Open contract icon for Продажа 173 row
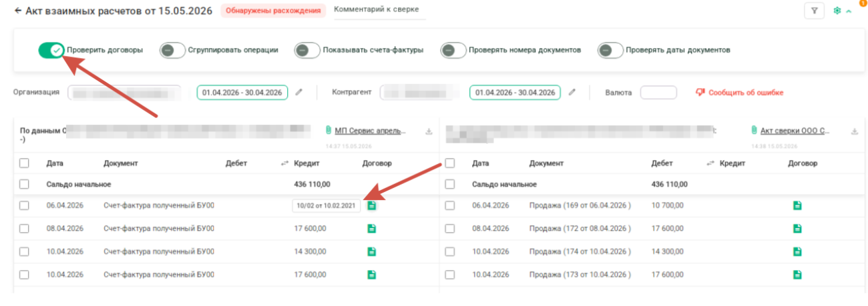 [797, 274]
